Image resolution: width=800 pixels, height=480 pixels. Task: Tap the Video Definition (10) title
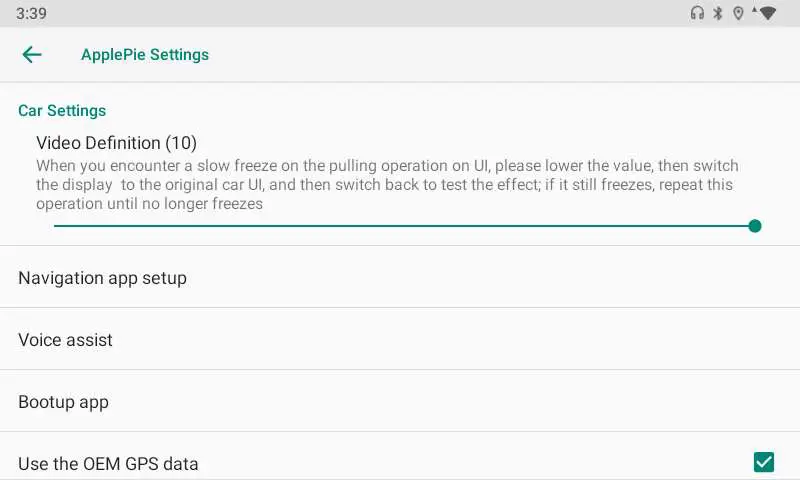[x=116, y=143]
